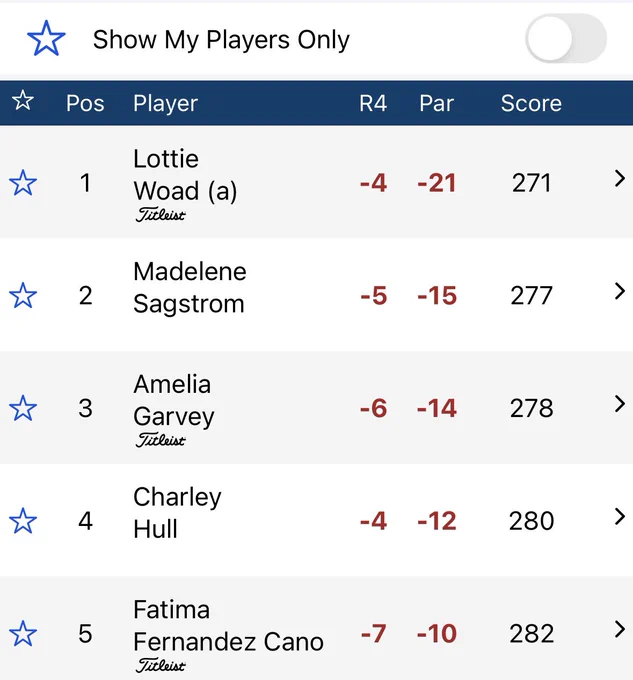Click the Par column header

click(x=436, y=103)
